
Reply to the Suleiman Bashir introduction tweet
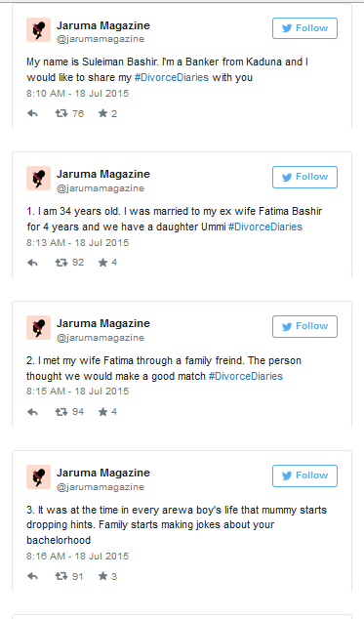pyautogui.click(x=32, y=113)
